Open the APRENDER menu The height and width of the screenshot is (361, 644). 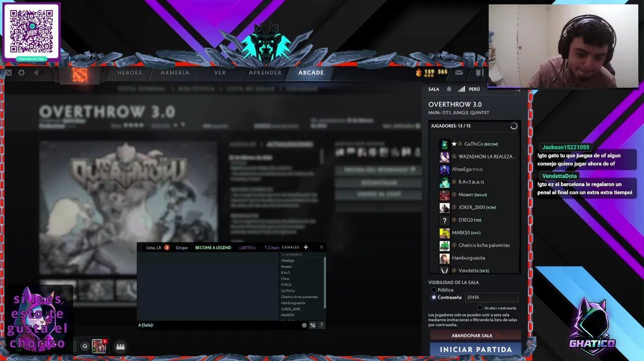tap(265, 73)
